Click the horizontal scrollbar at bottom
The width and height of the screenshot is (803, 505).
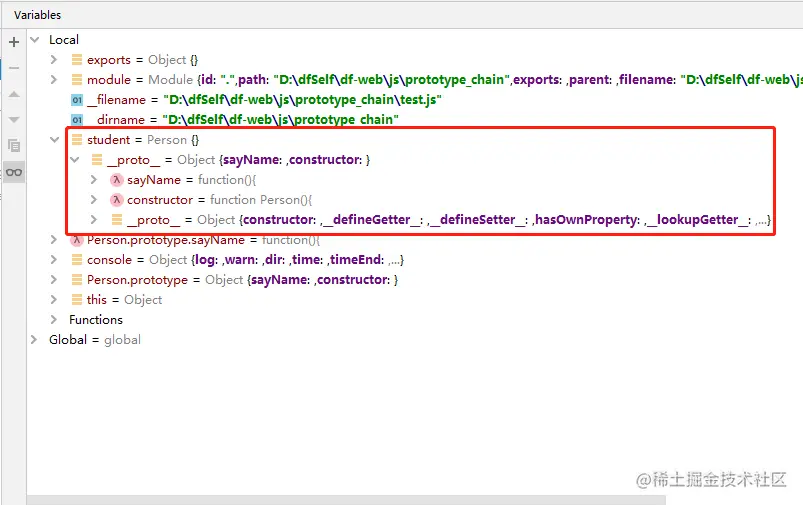pyautogui.click(x=346, y=500)
